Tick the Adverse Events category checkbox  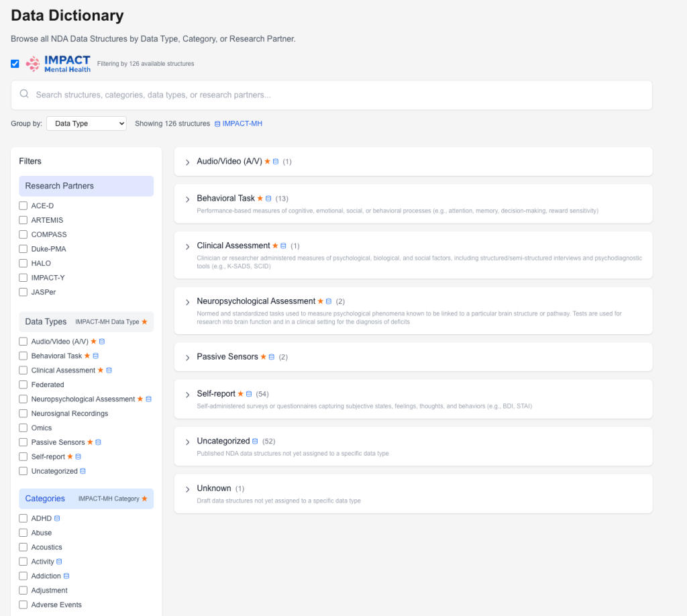[x=23, y=605]
